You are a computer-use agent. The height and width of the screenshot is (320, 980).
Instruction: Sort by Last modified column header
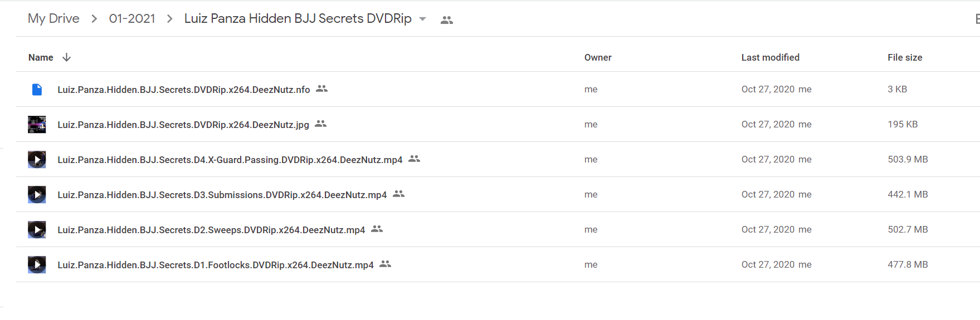770,57
